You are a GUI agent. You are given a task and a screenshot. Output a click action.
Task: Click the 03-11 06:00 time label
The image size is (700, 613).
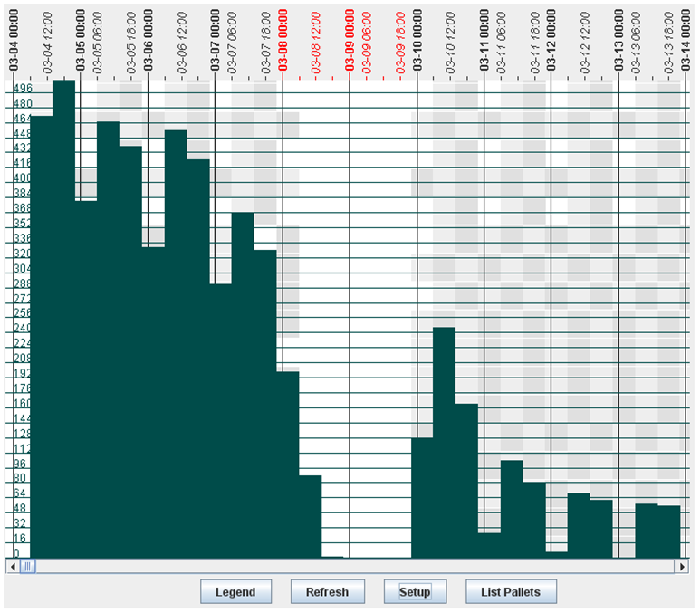[501, 43]
